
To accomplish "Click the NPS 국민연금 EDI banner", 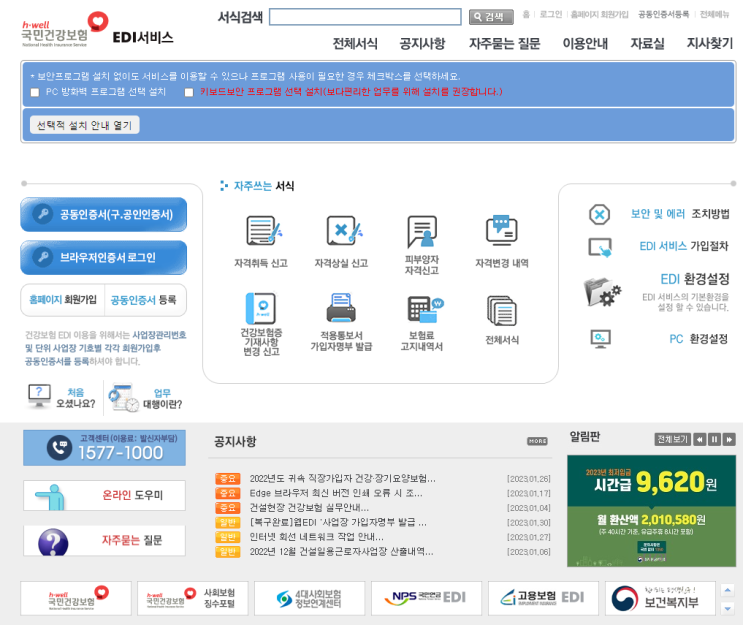I will click(426, 598).
